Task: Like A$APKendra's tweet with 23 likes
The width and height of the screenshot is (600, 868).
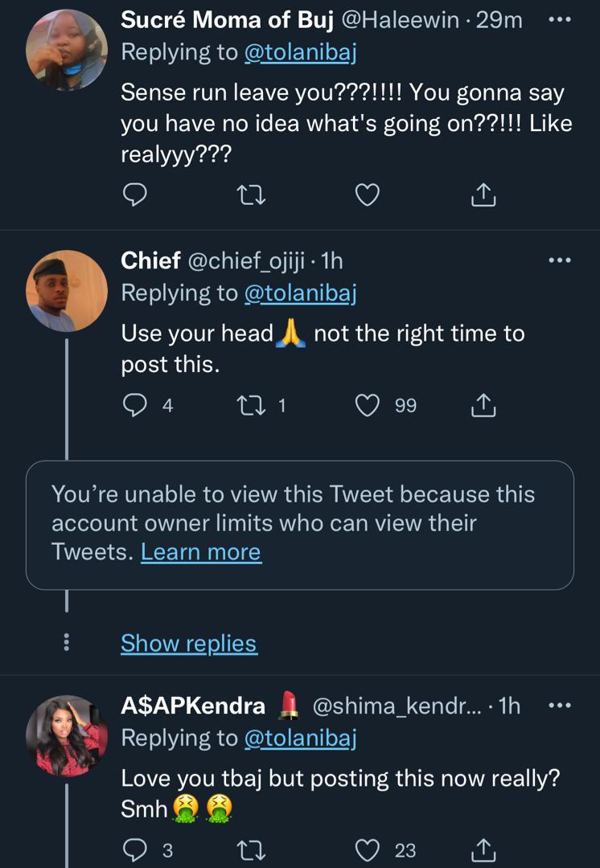Action: 368,849
